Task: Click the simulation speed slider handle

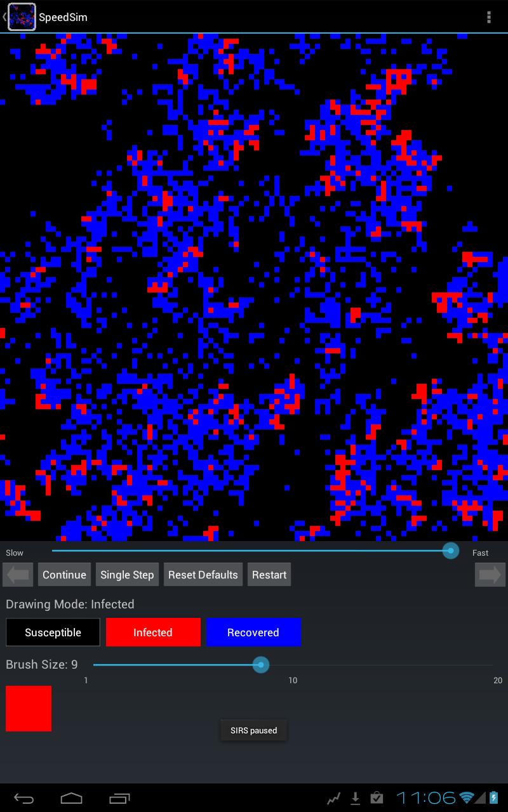Action: [450, 551]
